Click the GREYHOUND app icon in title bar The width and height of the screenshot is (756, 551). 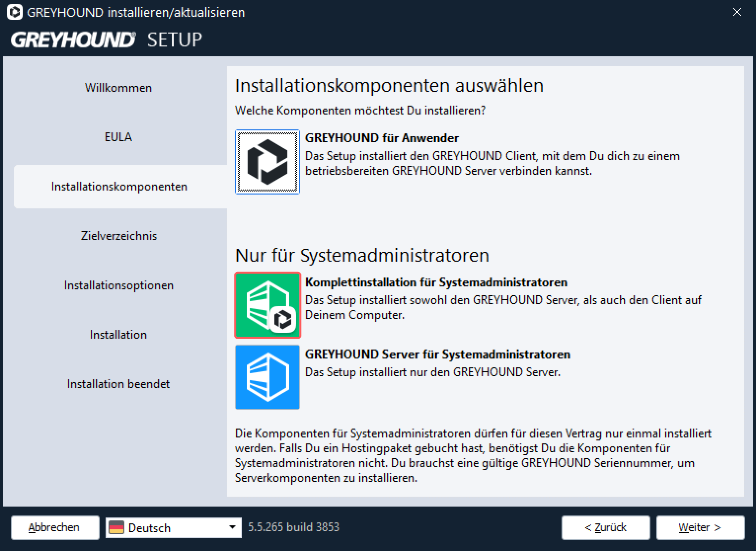[14, 12]
